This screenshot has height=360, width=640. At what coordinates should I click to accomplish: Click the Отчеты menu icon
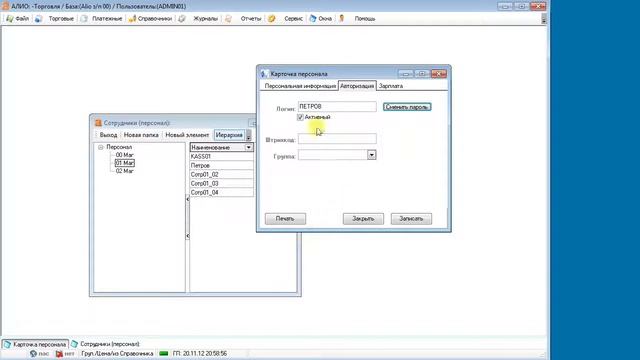[x=229, y=19]
